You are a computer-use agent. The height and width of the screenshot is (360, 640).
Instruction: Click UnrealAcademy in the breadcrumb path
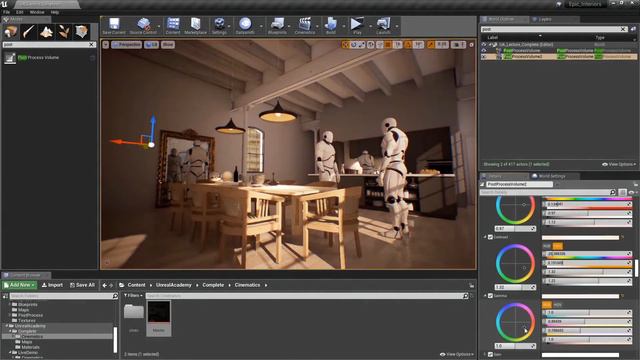[x=173, y=285]
